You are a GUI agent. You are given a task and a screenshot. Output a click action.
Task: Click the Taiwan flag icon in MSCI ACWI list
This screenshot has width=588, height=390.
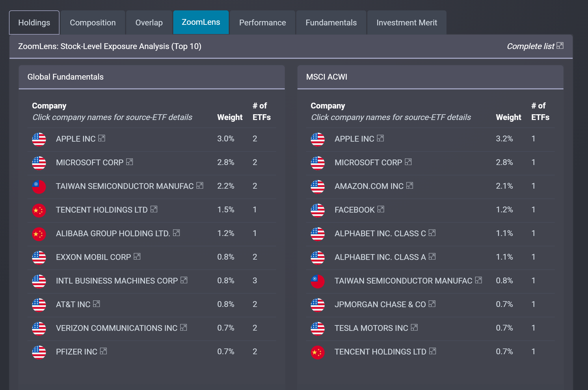tap(317, 281)
